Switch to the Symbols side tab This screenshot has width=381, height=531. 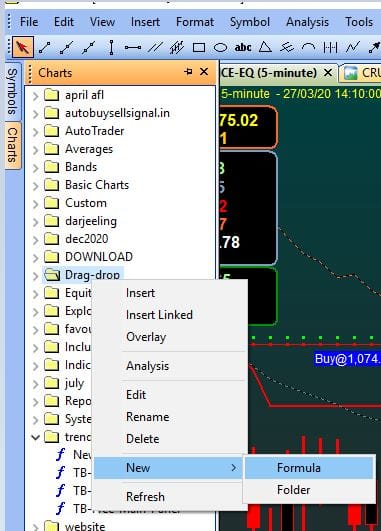tap(13, 91)
